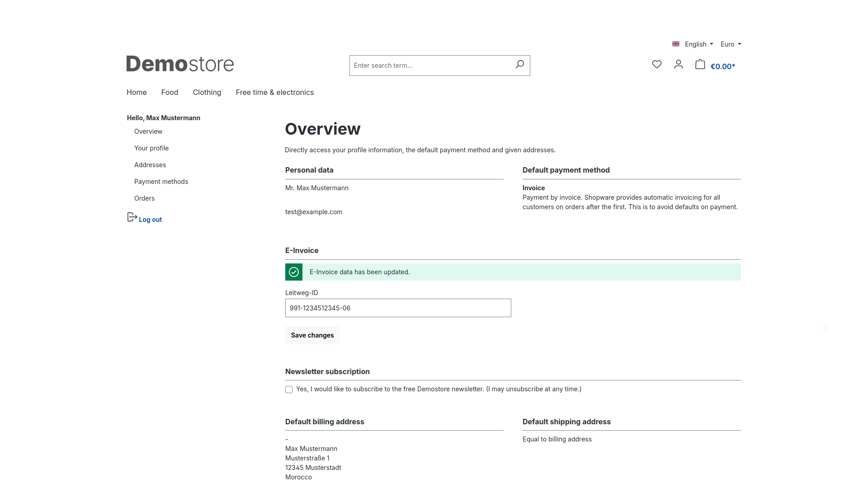Image resolution: width=868 pixels, height=488 pixels.
Task: Expand the Euro currency dropdown
Action: 731,44
